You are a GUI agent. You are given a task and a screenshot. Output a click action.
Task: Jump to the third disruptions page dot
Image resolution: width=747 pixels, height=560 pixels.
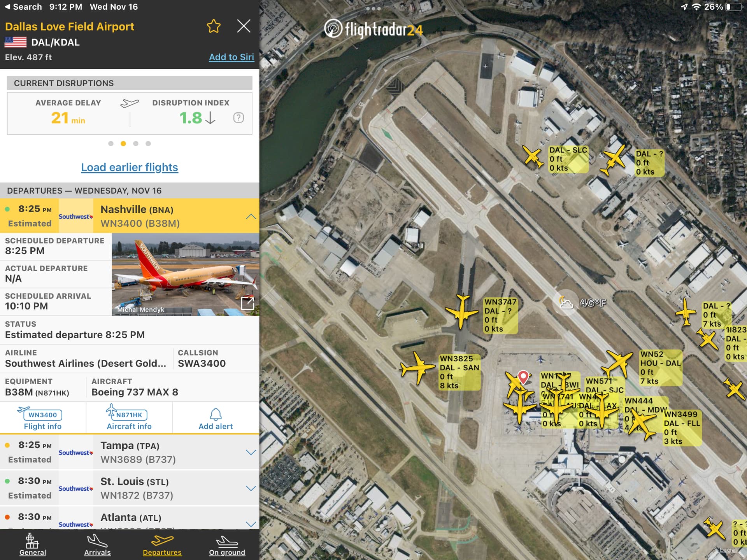(x=136, y=143)
